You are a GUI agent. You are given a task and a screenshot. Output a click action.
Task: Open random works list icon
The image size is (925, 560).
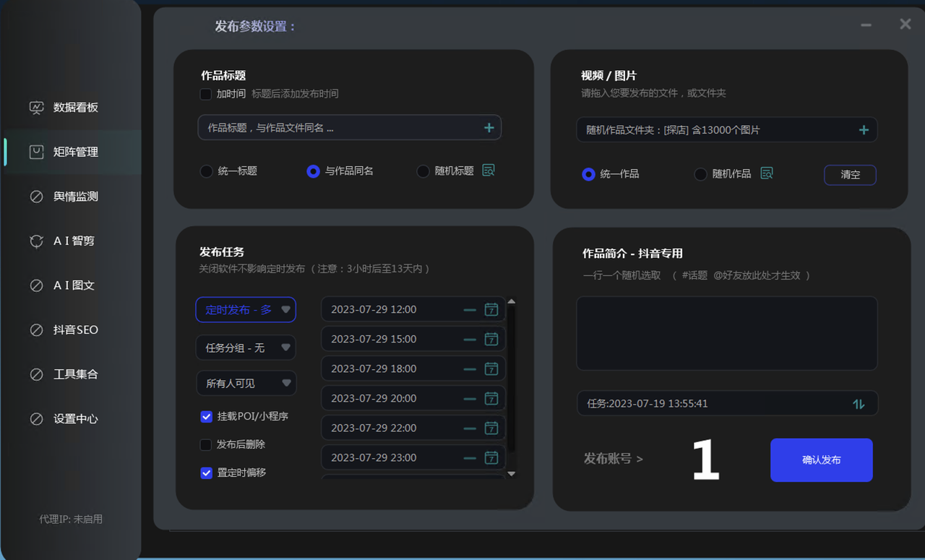(x=767, y=173)
